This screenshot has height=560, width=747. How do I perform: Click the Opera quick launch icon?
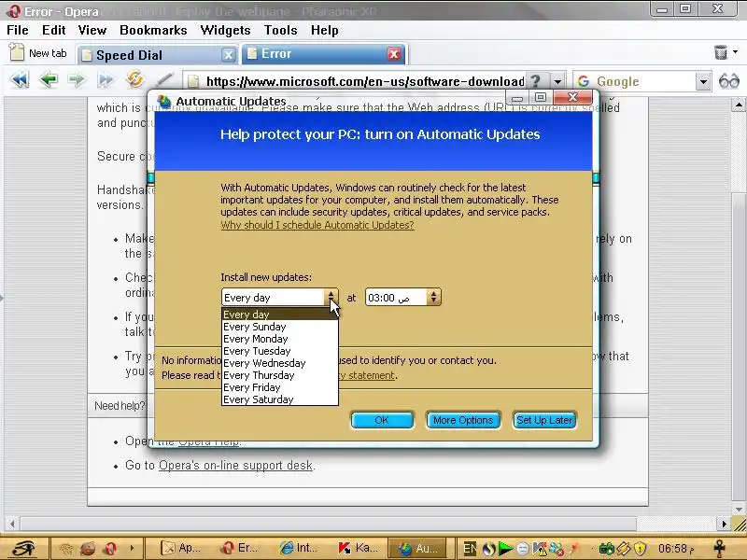coord(109,549)
